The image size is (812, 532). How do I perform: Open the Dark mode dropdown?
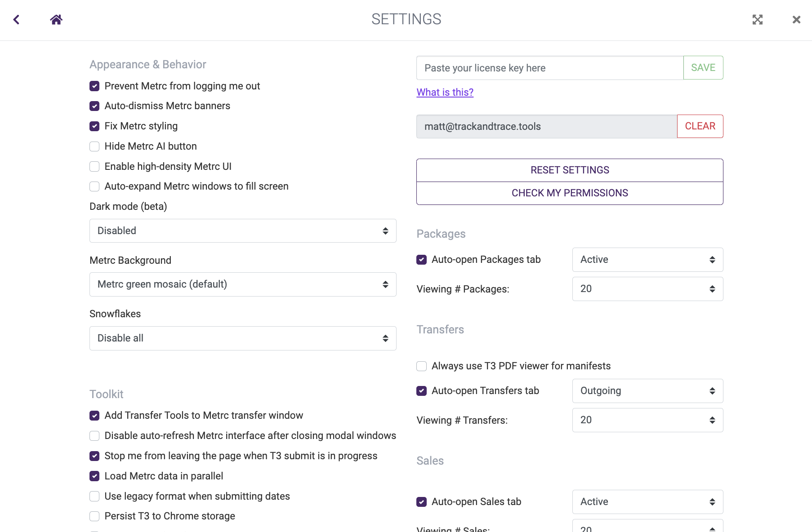pyautogui.click(x=243, y=231)
